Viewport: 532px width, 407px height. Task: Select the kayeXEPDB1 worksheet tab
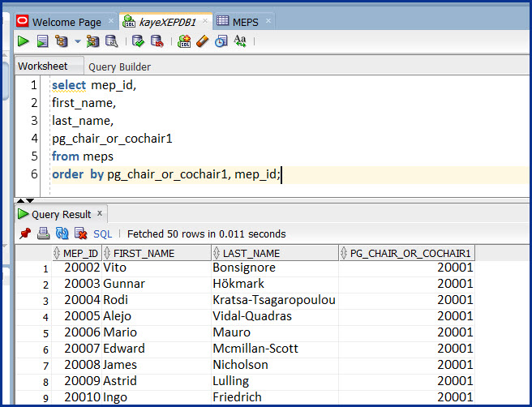168,22
